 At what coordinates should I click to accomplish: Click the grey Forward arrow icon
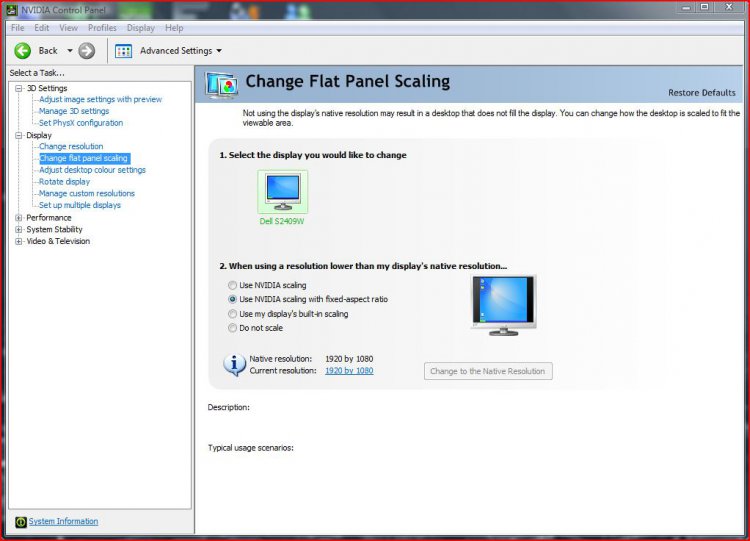pos(87,51)
